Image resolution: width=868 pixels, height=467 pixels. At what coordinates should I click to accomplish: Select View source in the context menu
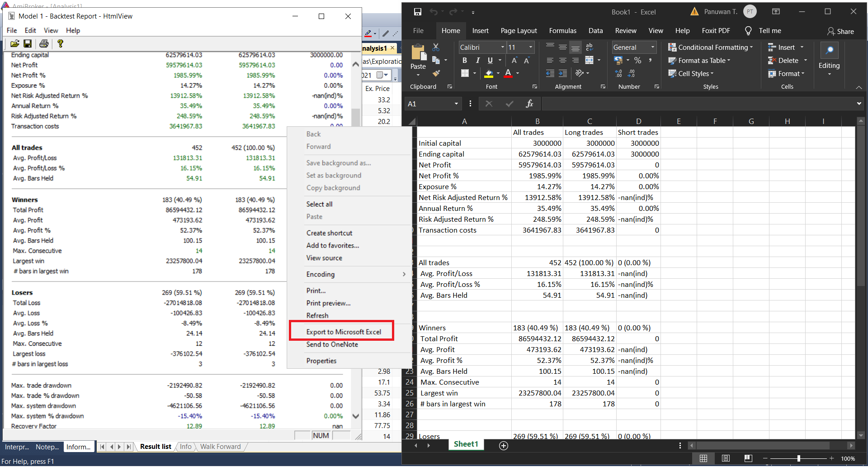click(x=324, y=258)
